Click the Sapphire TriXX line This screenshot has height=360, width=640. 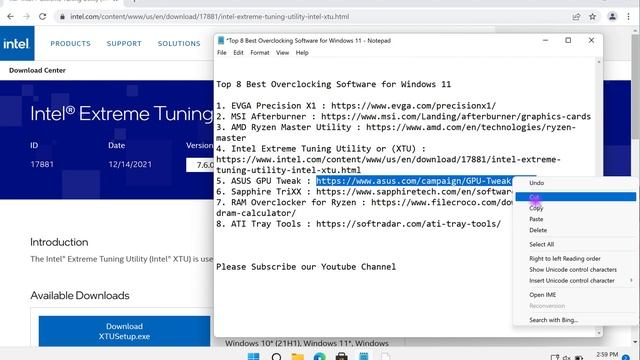pos(364,192)
